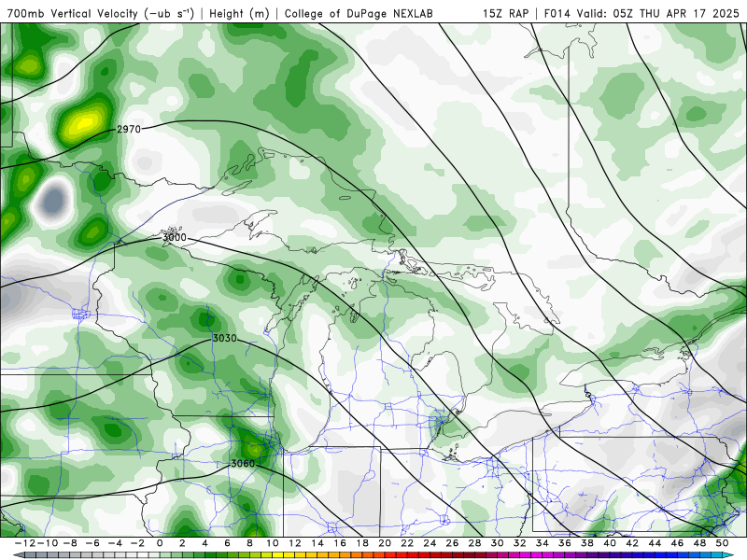Image resolution: width=747 pixels, height=560 pixels.
Task: Click the 3030 height contour label
Action: 224,338
